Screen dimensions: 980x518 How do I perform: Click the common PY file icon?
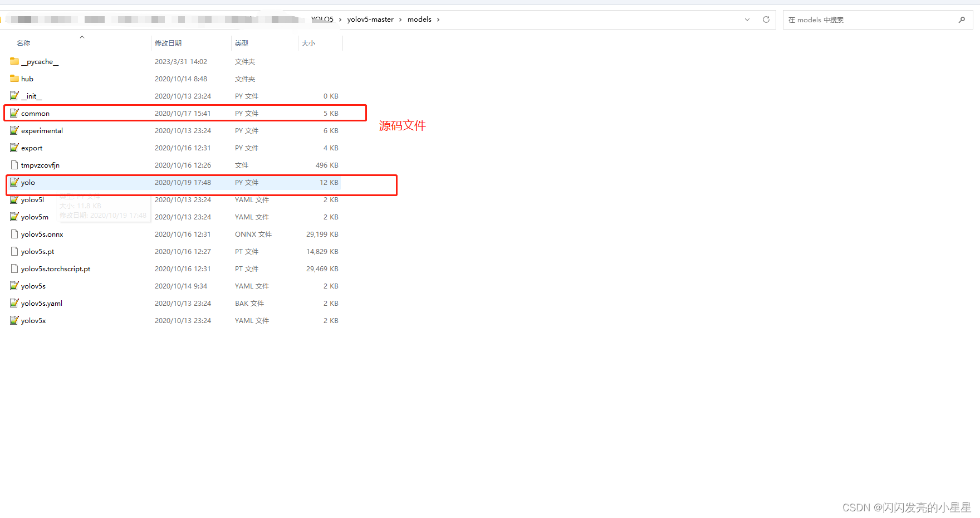pos(14,113)
